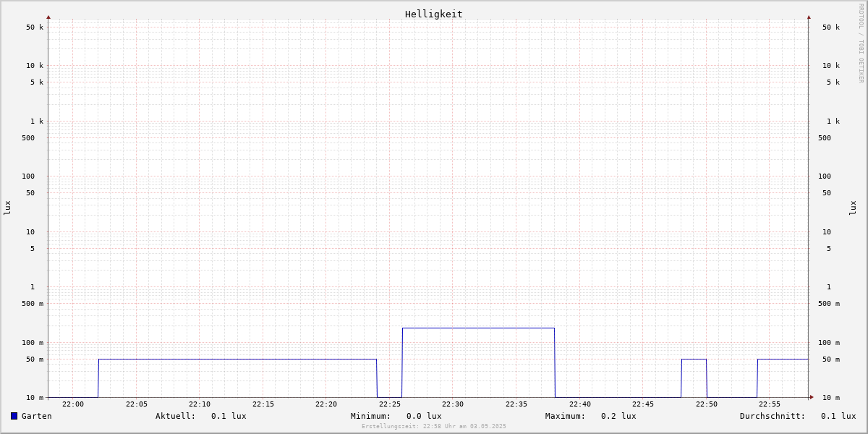This screenshot has width=868, height=434.
Task: Click "100 m" on the left y-axis
Action: coord(33,343)
